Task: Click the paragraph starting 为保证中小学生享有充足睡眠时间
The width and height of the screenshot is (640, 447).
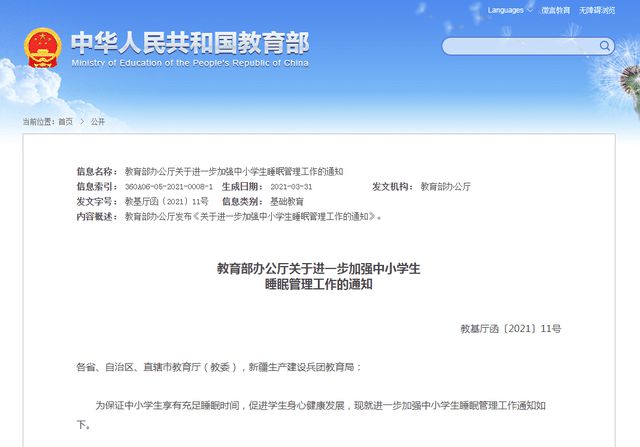Action: (x=311, y=415)
